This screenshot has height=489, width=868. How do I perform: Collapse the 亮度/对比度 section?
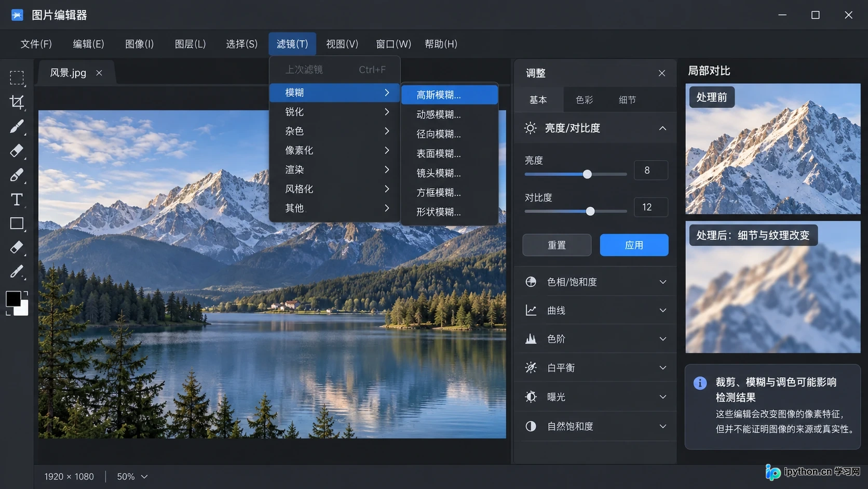[662, 128]
